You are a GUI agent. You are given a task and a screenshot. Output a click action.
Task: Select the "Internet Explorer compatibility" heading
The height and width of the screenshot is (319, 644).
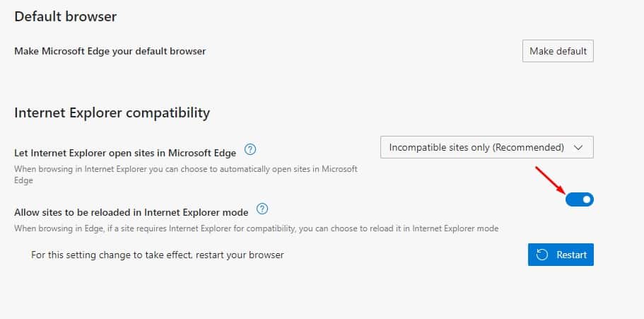pyautogui.click(x=112, y=112)
